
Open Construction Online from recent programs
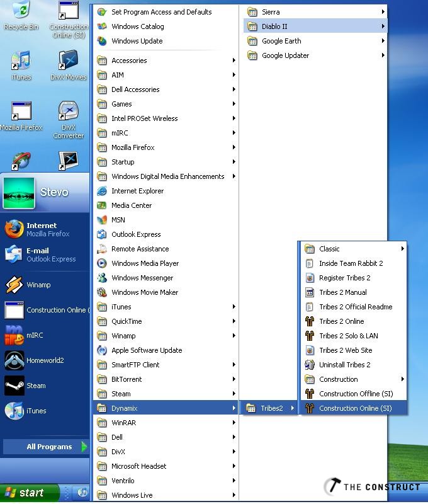coord(45,310)
